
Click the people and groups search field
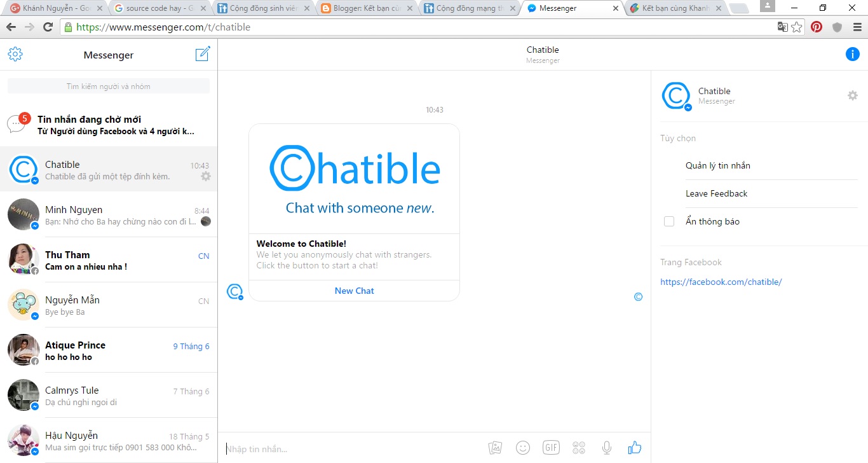109,86
